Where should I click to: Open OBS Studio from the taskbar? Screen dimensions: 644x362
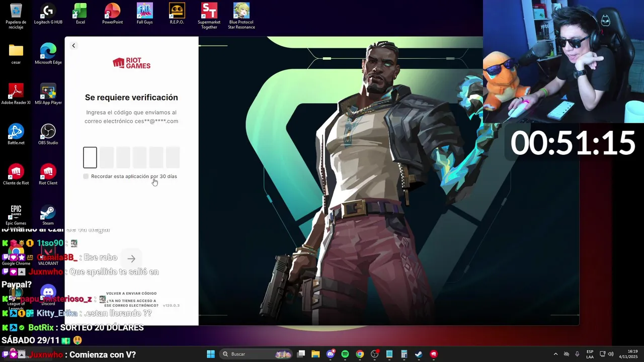point(375,354)
